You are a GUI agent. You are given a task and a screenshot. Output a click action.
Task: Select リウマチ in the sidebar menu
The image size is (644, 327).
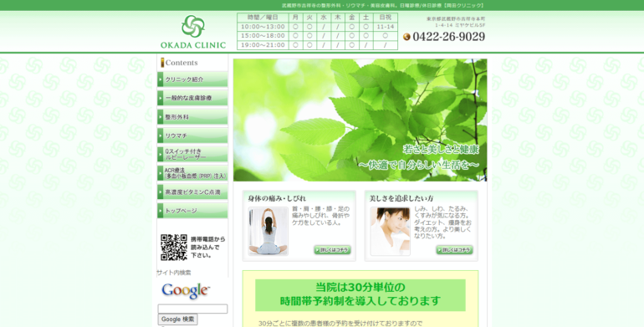[x=192, y=135]
